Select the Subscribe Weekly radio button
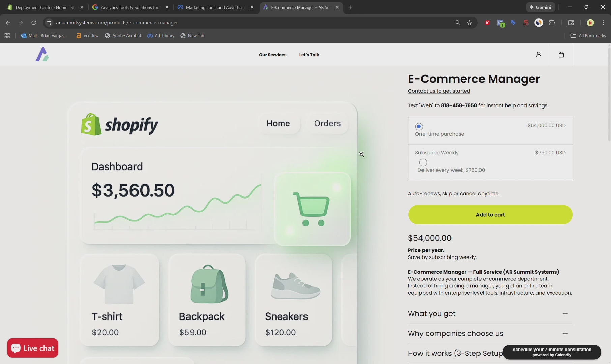The height and width of the screenshot is (364, 611). point(423,162)
